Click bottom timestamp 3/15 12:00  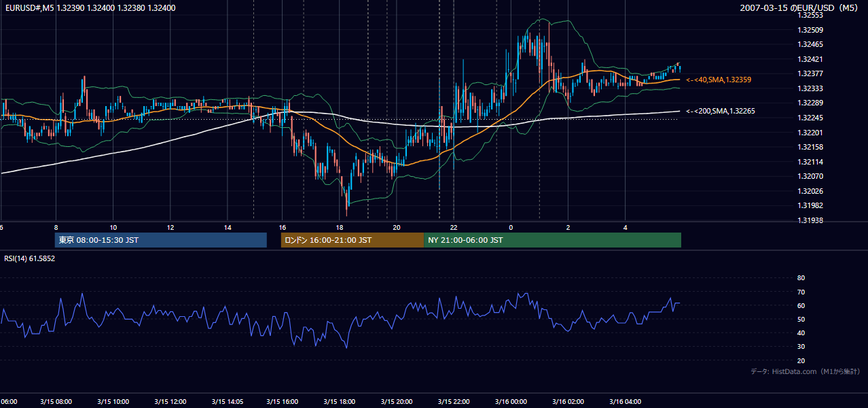pos(170,401)
